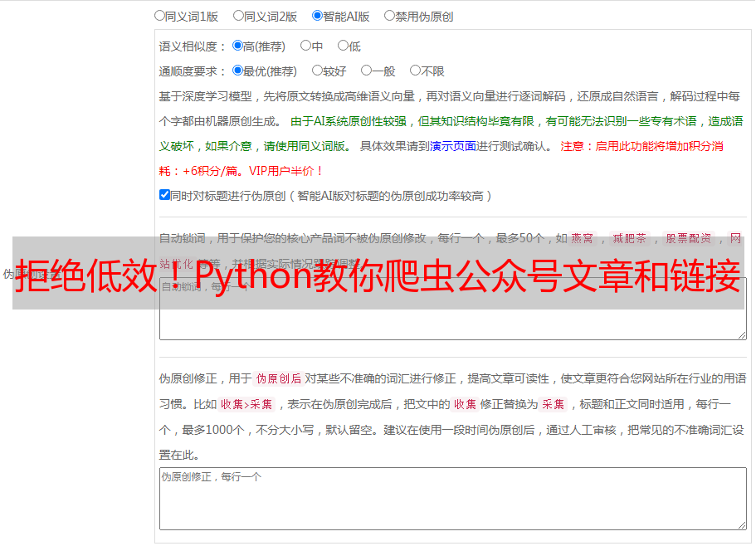Set 通顺度要求 to 最优(推荐)
The width and height of the screenshot is (756, 546).
(x=237, y=71)
